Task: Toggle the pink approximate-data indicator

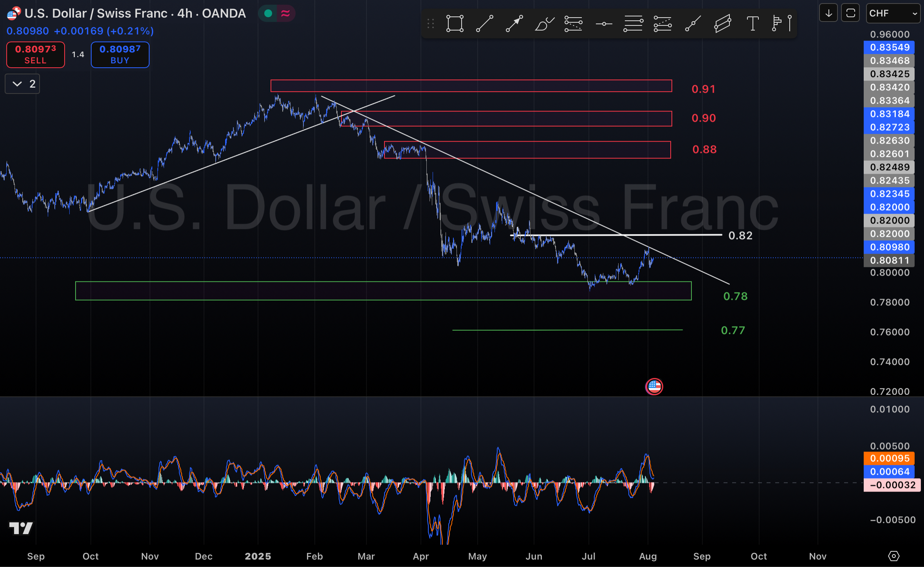Action: point(285,14)
